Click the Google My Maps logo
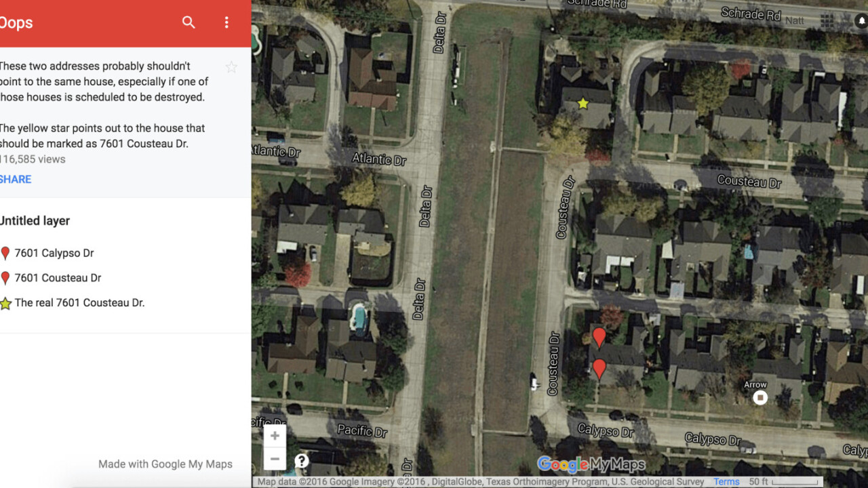The image size is (868, 488). pyautogui.click(x=591, y=464)
